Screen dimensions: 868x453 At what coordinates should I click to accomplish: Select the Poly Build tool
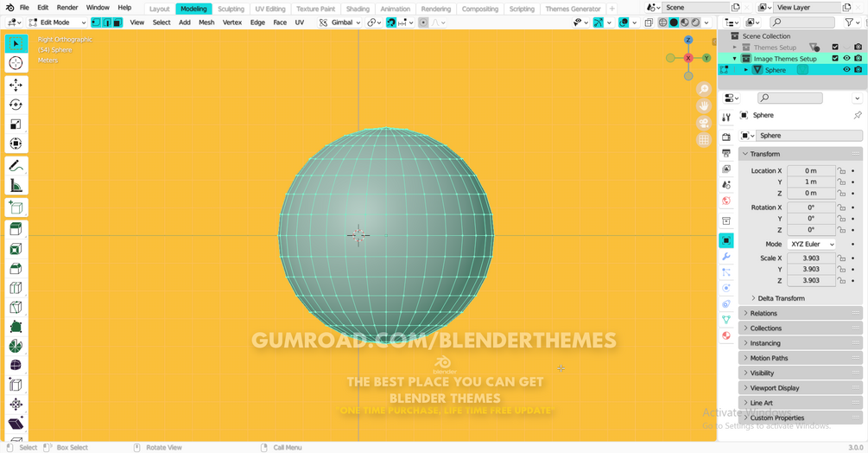point(16,327)
